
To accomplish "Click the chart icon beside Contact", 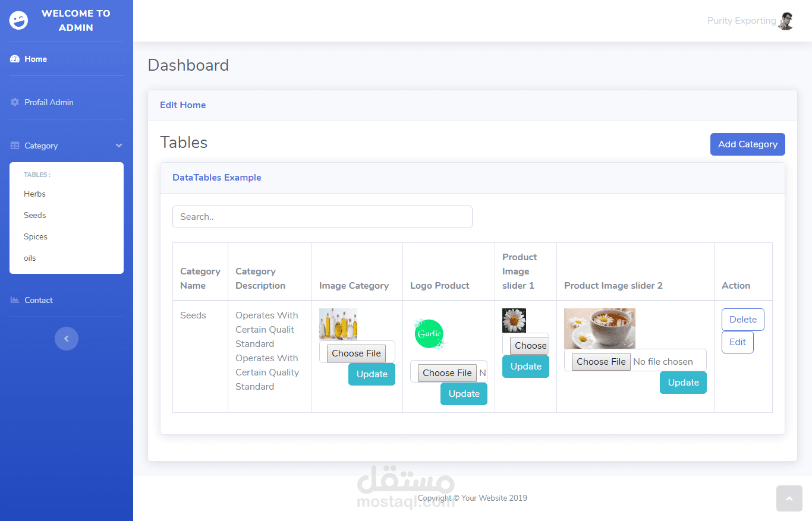I will [x=15, y=300].
